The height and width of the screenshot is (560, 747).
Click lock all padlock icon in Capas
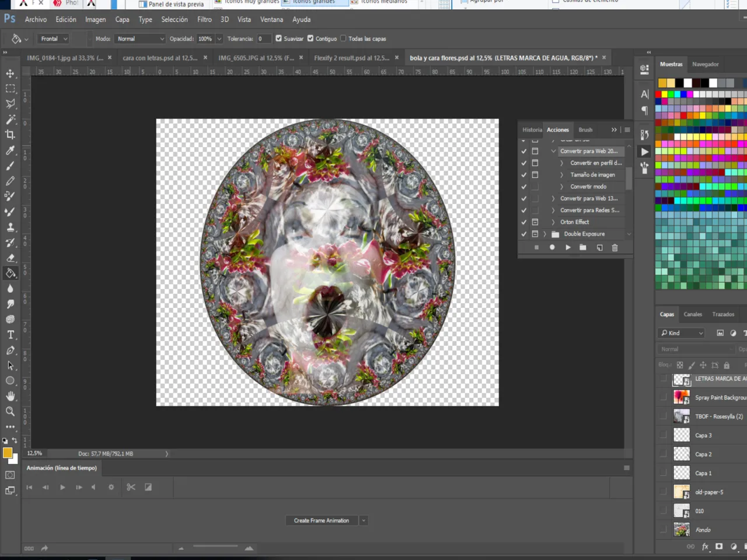coord(727,365)
